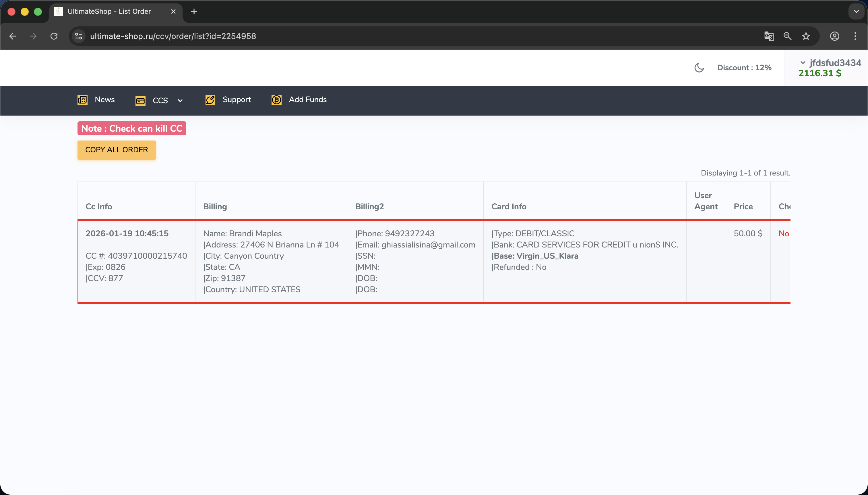Expand the tab search dropdown arrow

(857, 11)
